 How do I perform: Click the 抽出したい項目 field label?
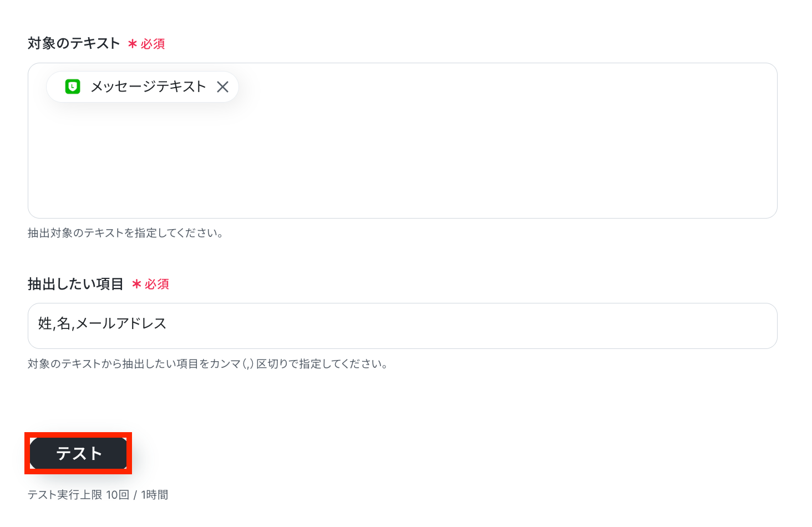pyautogui.click(x=75, y=284)
